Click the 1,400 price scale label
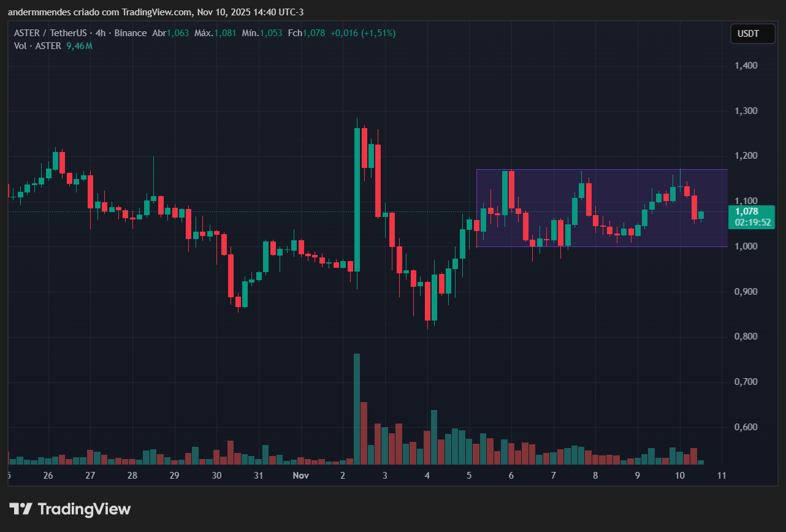 [x=746, y=65]
